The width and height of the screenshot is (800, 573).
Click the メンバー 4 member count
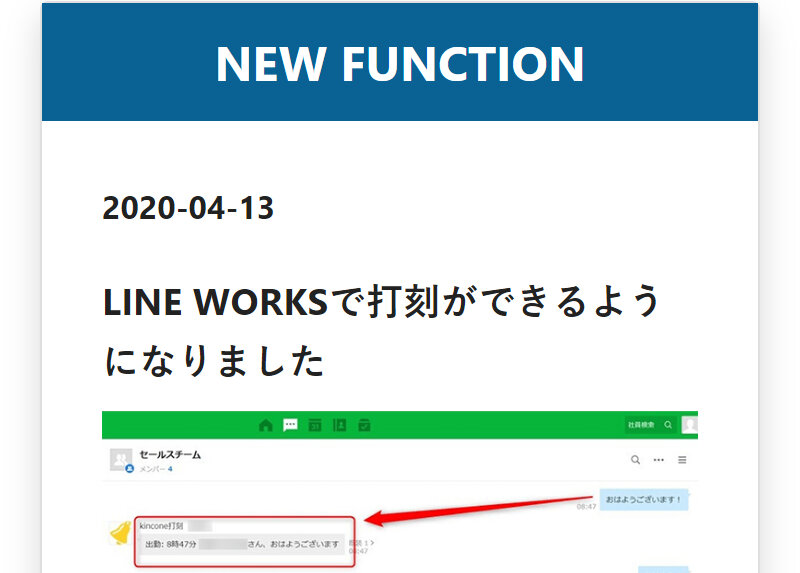coord(156,469)
